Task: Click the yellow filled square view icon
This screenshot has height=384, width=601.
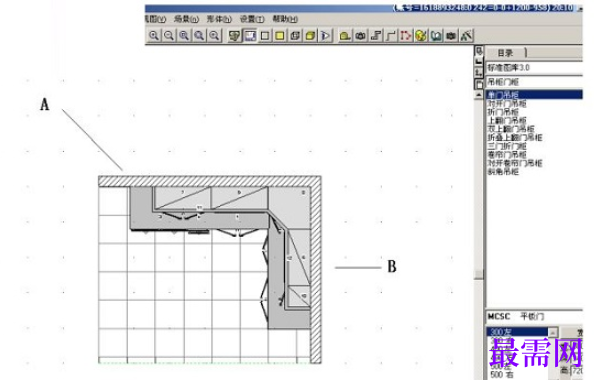Action: coord(280,36)
